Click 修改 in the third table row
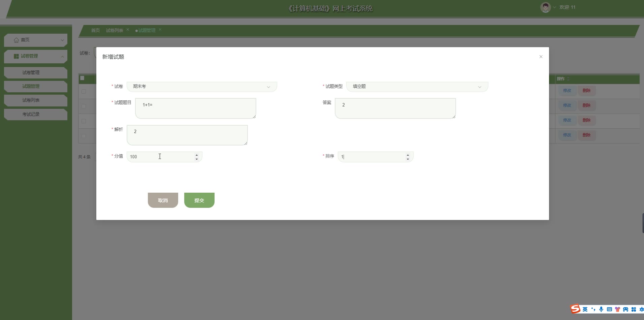The width and height of the screenshot is (644, 320). pos(567,120)
